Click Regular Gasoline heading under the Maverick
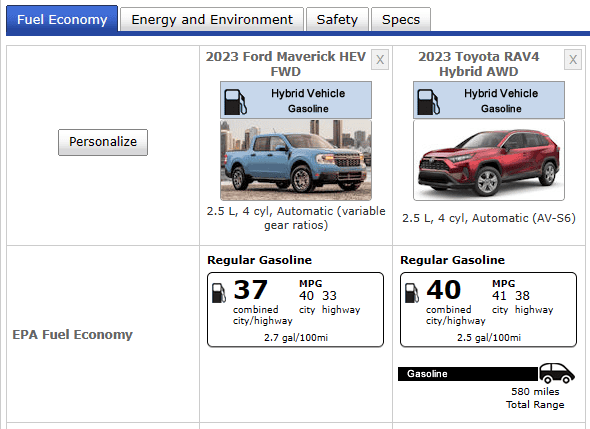Image resolution: width=590 pixels, height=429 pixels. point(259,260)
